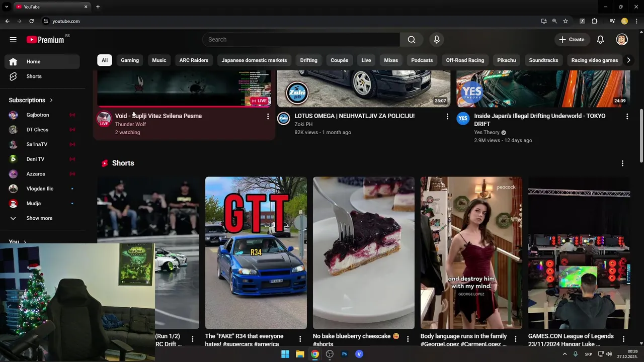The image size is (644, 362).
Task: Select the Music filter chip
Action: (x=159, y=60)
